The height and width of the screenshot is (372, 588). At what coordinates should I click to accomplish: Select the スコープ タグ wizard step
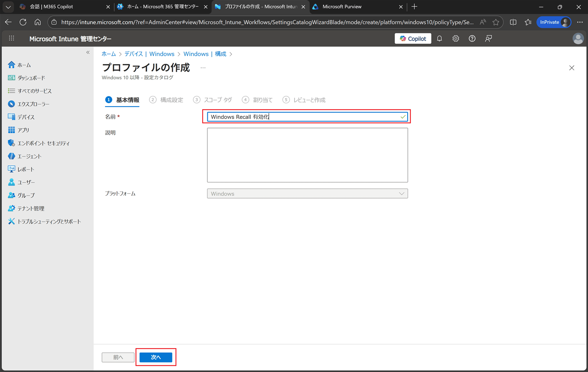point(212,100)
